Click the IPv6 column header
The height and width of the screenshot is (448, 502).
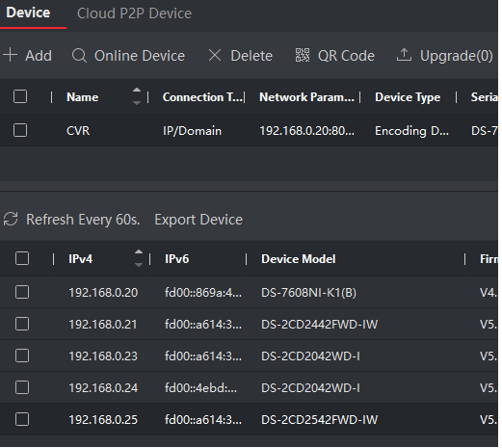(x=176, y=259)
